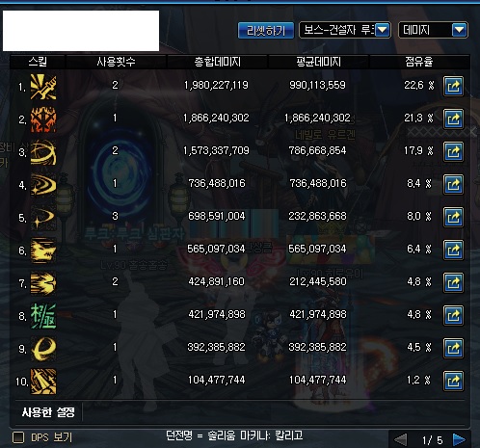Viewport: 480px width, 448px height.
Task: Share the rank 1 skill damage row
Action: (453, 86)
